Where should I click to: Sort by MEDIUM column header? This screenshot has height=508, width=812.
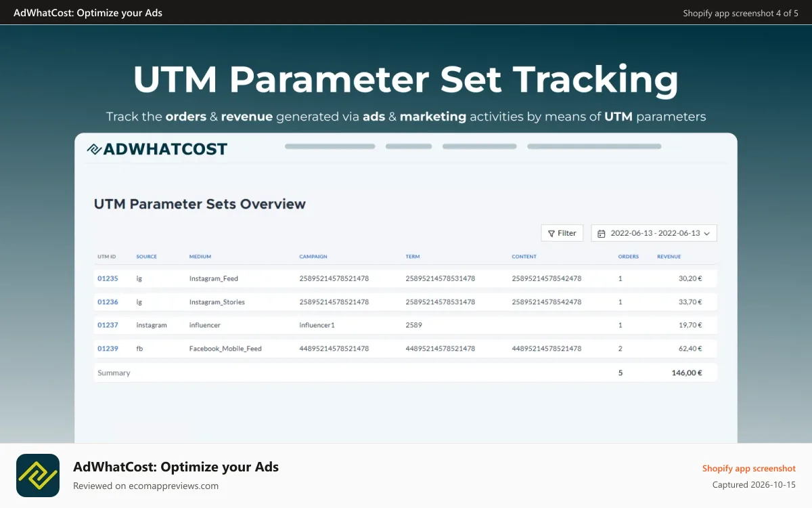(200, 257)
